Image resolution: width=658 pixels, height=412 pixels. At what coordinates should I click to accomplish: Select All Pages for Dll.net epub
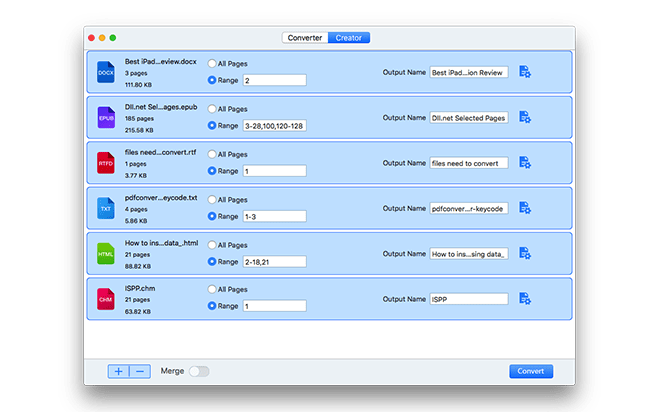pos(212,109)
